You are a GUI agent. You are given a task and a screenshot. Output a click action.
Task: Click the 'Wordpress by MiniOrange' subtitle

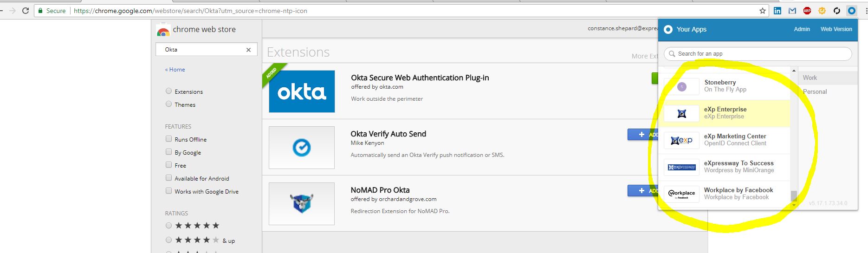(739, 170)
